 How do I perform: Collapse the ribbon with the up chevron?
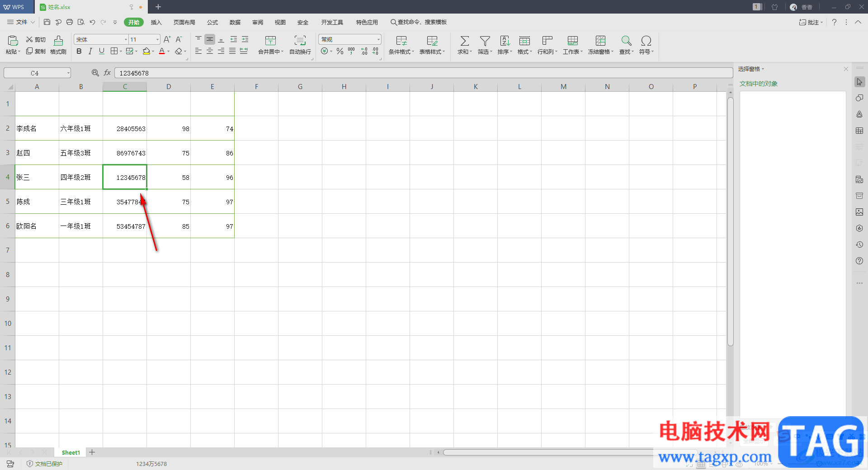pos(858,22)
